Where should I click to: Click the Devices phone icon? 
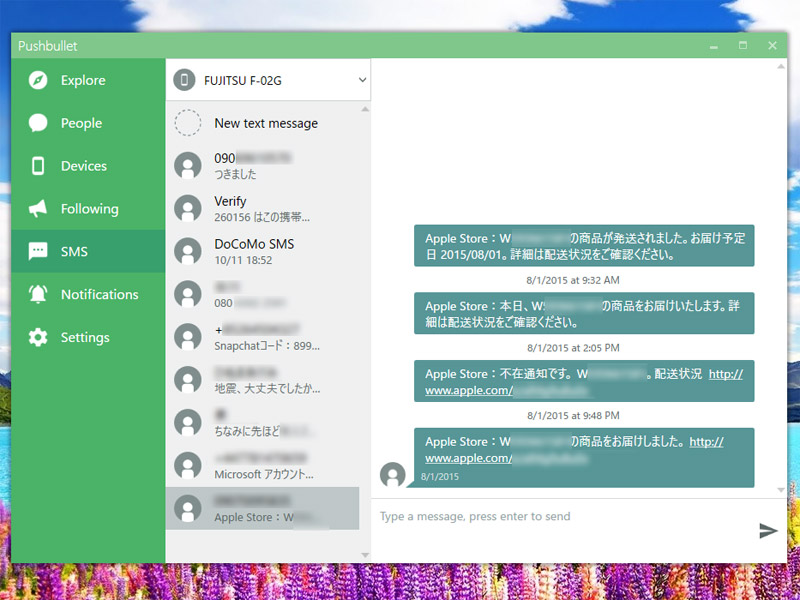point(38,166)
